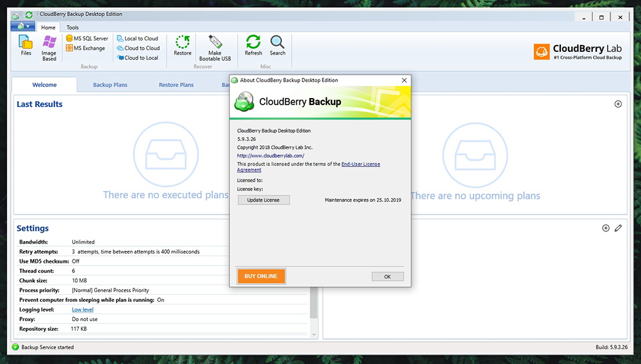Open the Backup Plans tab
The height and width of the screenshot is (364, 641).
[110, 85]
